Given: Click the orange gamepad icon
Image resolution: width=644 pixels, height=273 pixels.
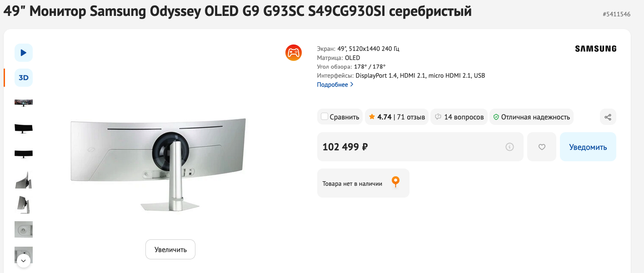Looking at the screenshot, I should point(293,53).
